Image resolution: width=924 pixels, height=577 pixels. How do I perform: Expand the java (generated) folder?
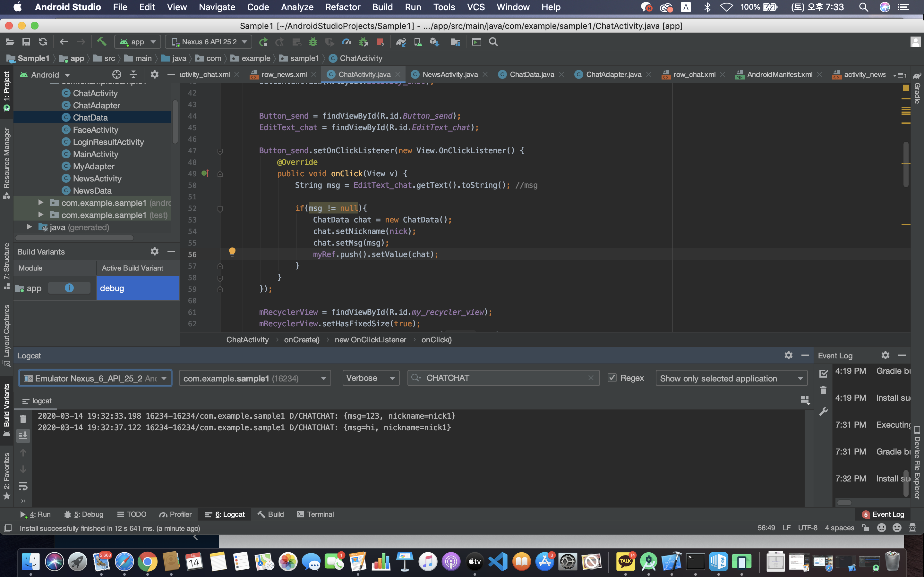30,227
